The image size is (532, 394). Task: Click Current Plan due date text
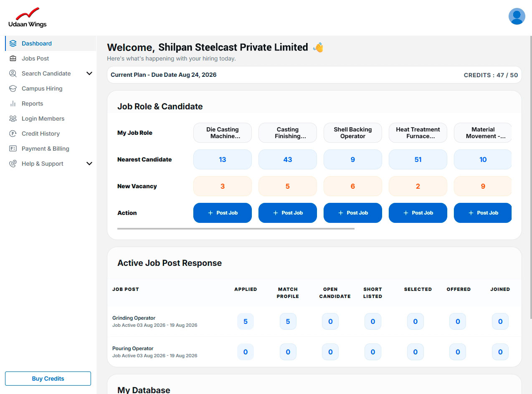click(x=164, y=75)
